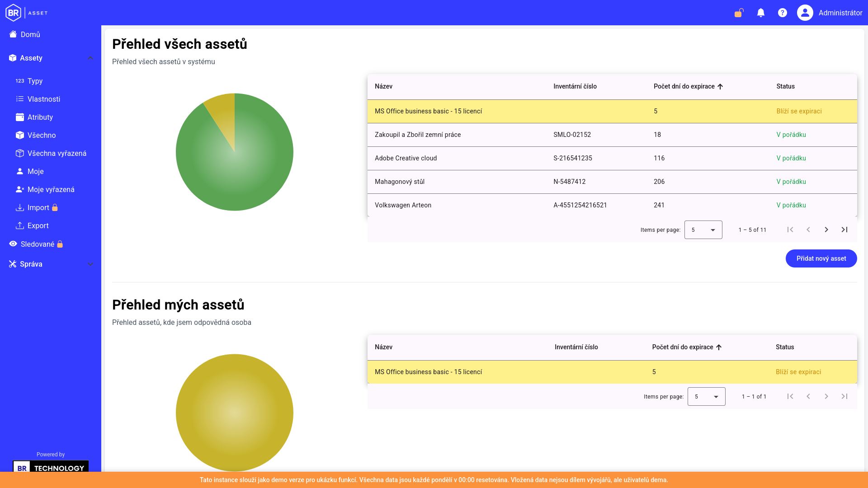Click the Domů home icon
This screenshot has height=488, width=868.
click(x=13, y=34)
